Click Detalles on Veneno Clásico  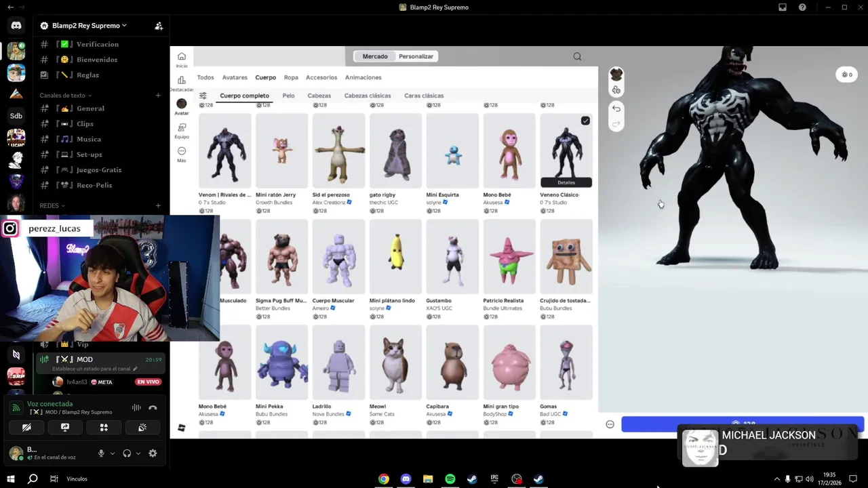click(x=566, y=182)
